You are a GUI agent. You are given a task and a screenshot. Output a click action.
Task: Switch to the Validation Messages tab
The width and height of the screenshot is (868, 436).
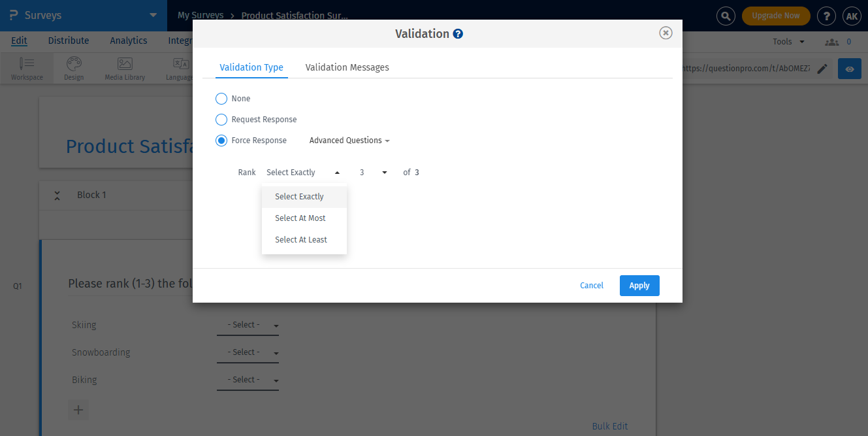(347, 67)
